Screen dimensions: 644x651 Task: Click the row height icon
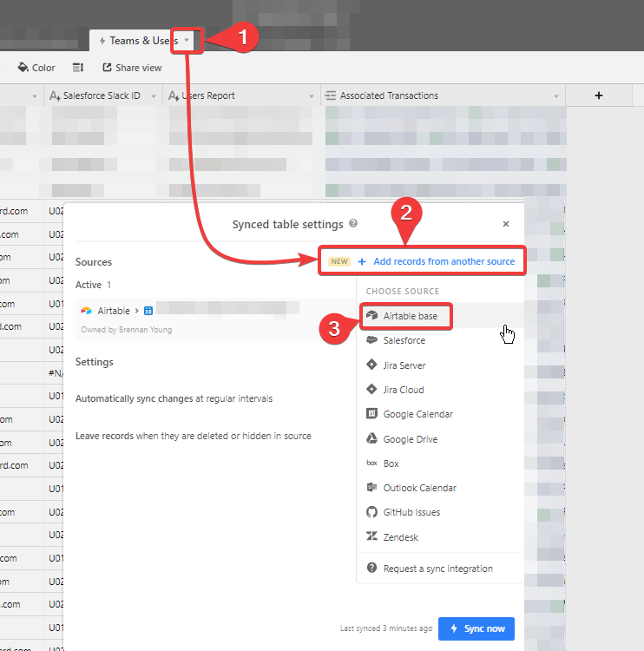[x=78, y=67]
